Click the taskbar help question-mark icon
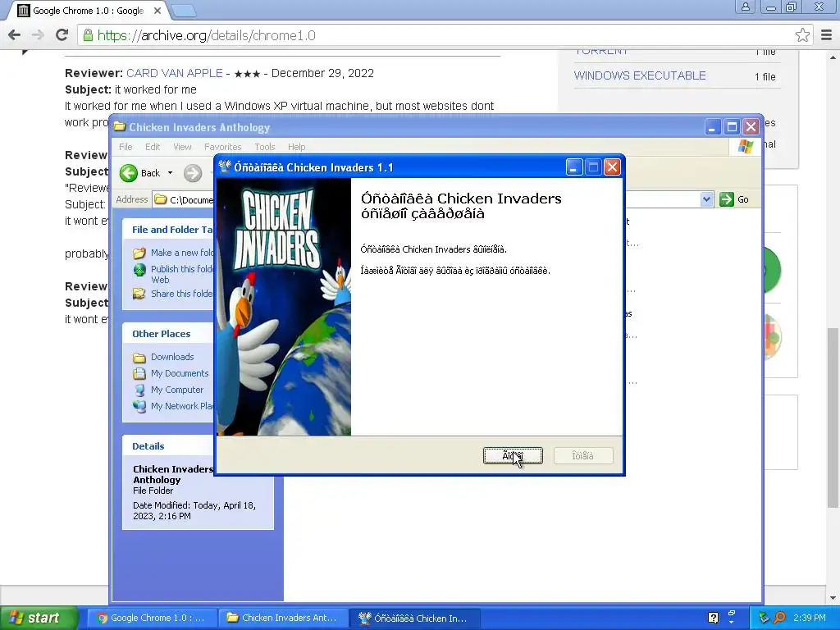The image size is (840, 630). point(713,618)
